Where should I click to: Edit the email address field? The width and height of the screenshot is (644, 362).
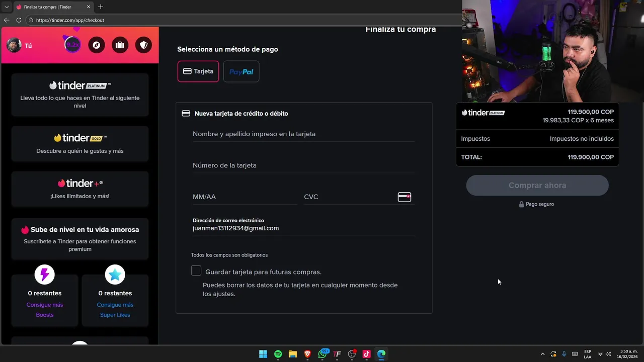pos(303,228)
